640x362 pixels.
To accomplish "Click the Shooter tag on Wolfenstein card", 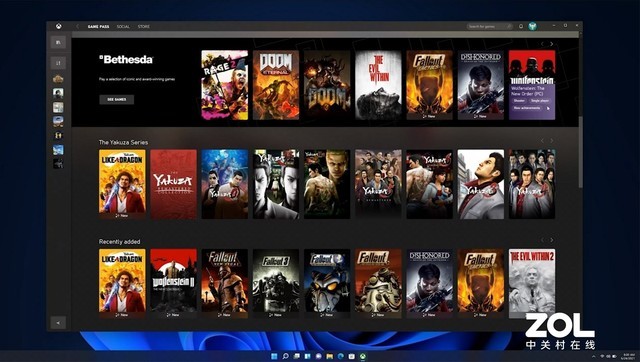I will pos(519,100).
